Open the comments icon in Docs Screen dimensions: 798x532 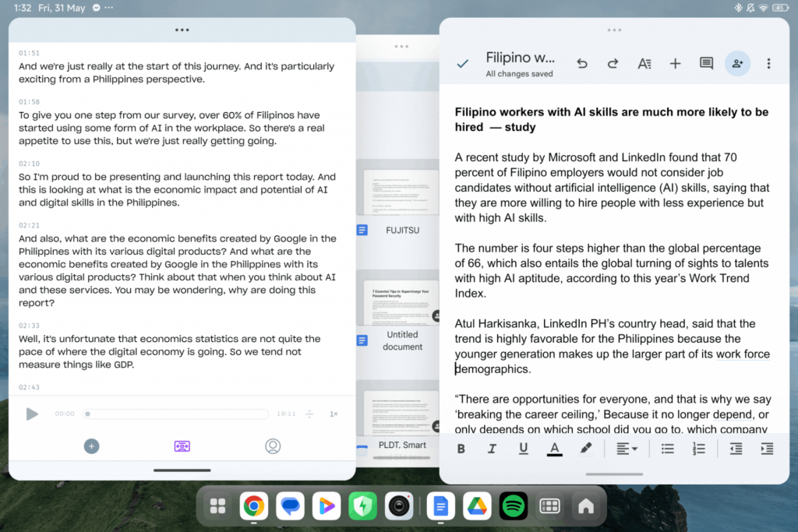[x=706, y=64]
